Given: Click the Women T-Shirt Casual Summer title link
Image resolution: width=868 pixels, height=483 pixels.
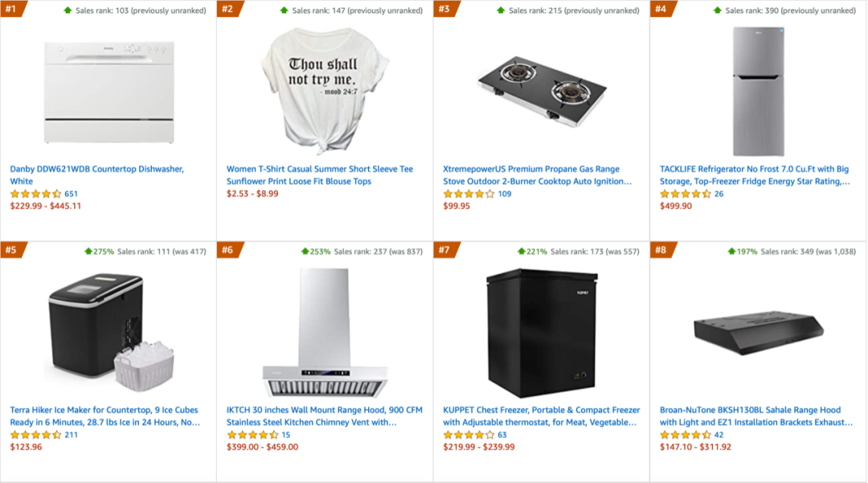Looking at the screenshot, I should (320, 175).
